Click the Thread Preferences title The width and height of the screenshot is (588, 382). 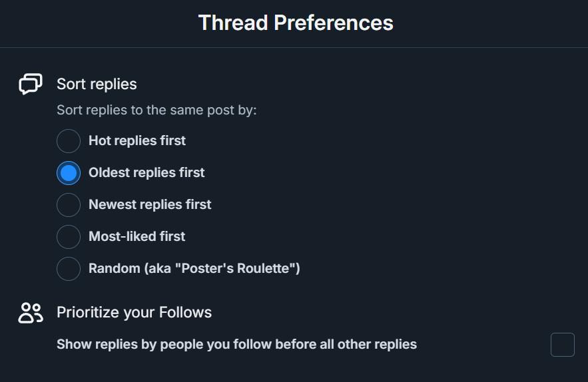click(296, 23)
